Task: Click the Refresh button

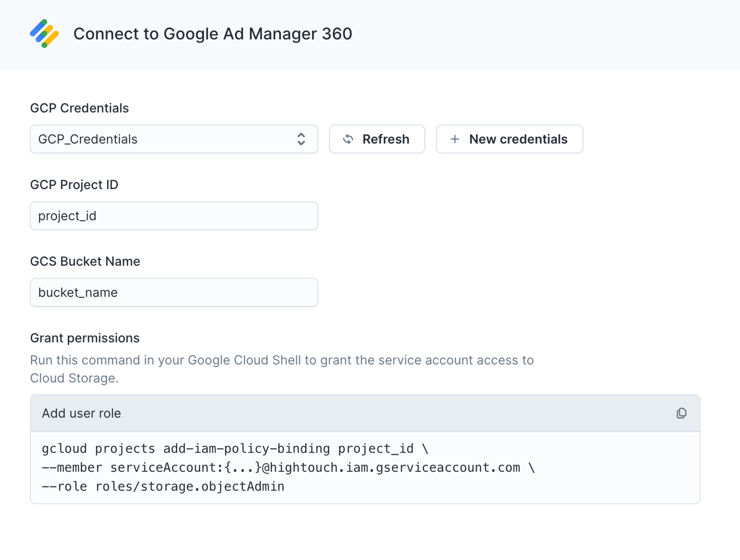Action: (377, 139)
